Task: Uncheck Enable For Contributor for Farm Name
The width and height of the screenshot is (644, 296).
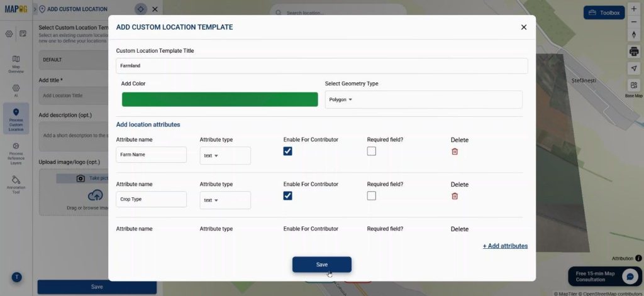Action: tap(287, 151)
